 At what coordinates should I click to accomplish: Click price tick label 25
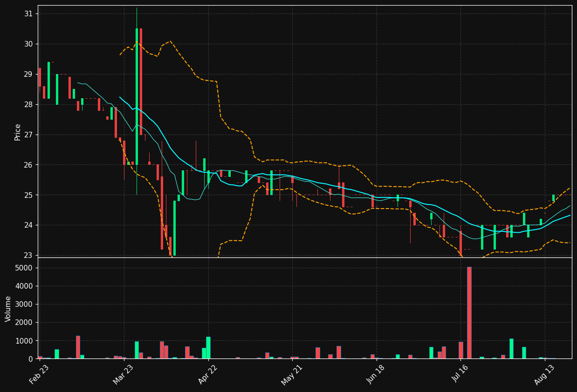tap(28, 195)
